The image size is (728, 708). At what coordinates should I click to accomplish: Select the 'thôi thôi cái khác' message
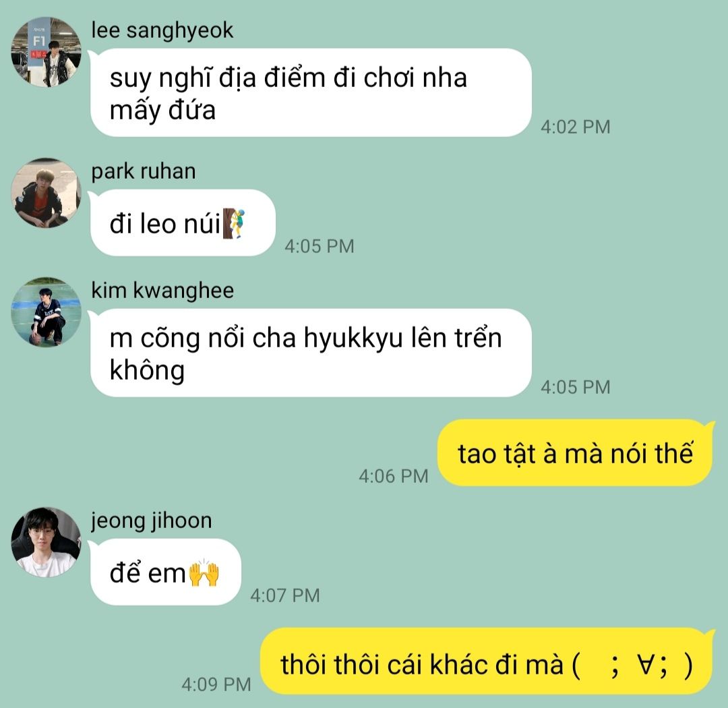(487, 661)
